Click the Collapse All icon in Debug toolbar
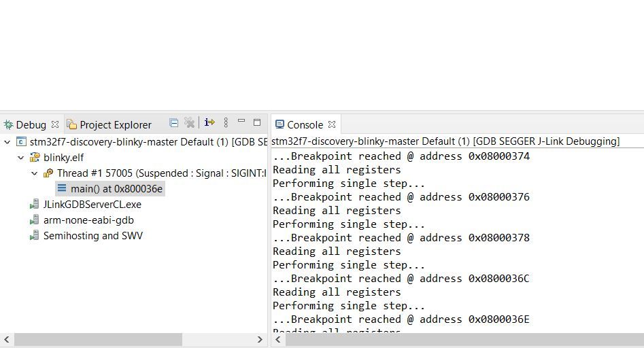Viewport: 644px width, 348px height. click(173, 123)
